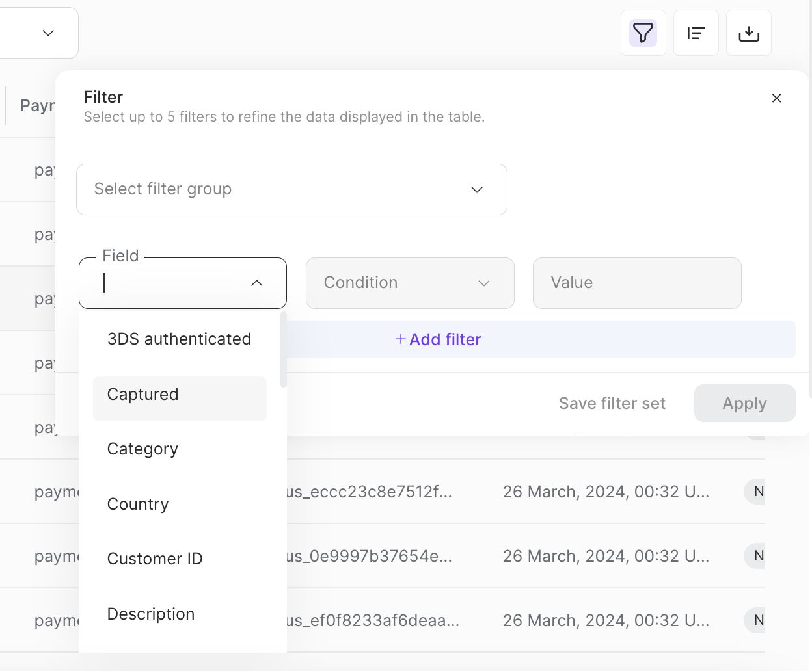
Task: Click the download export icon
Action: [748, 33]
